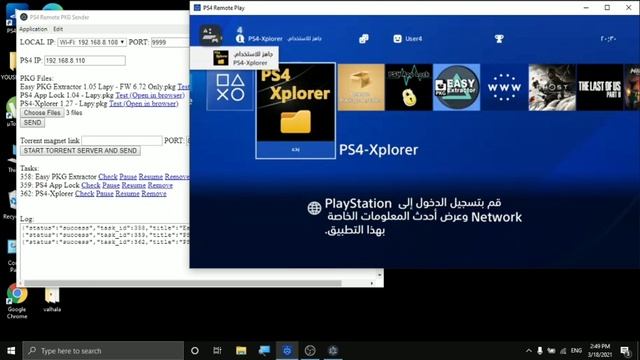Select The Last of Us Part II tile
This screenshot has height=360, width=640.
600,87
